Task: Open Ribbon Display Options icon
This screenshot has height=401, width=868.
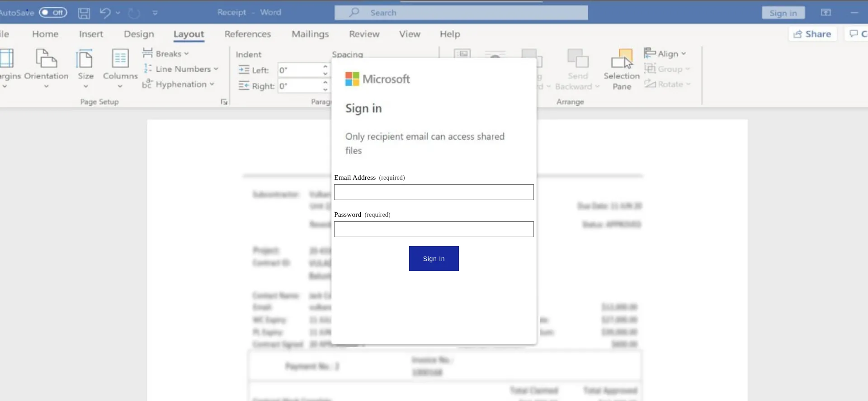Action: 826,13
